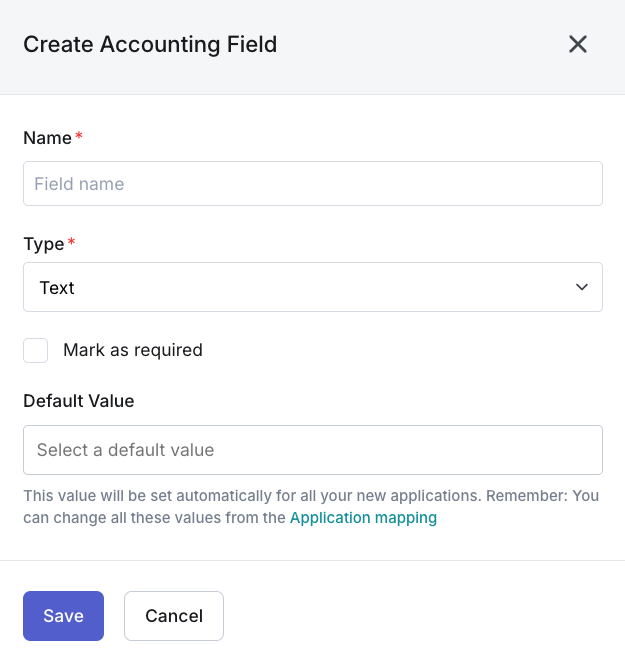The image size is (625, 660).
Task: Select the 'Text' value shown in Type
Action: [57, 288]
